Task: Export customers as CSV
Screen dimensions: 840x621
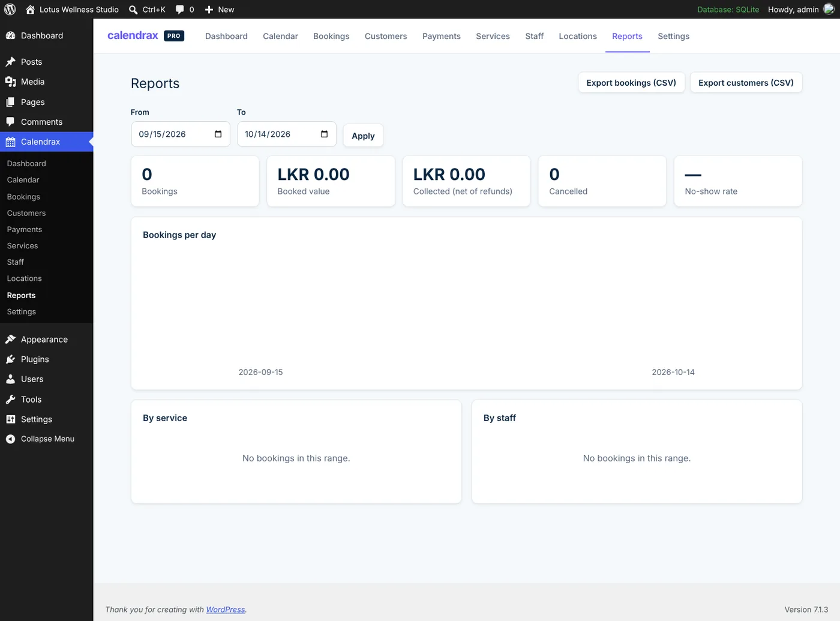Action: 746,83
